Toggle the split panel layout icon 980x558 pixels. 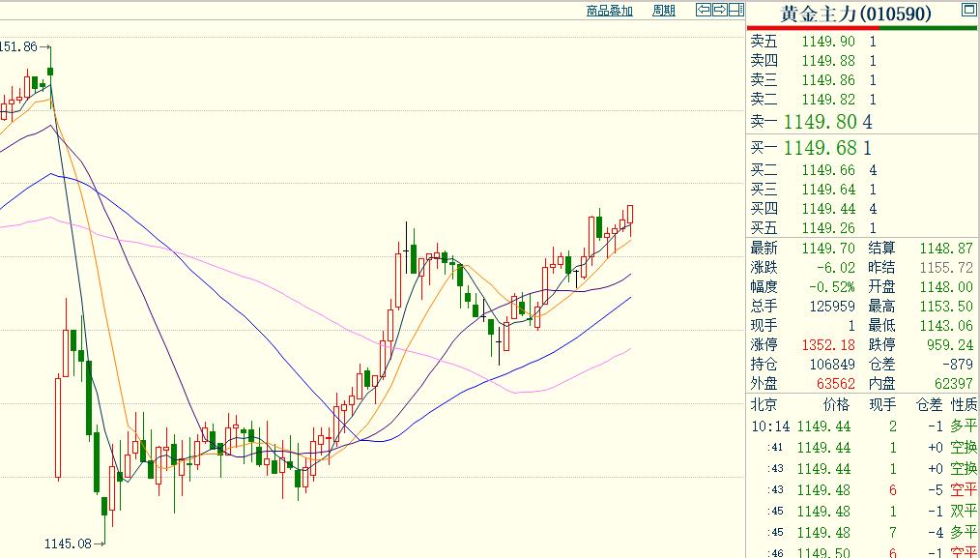click(x=735, y=11)
